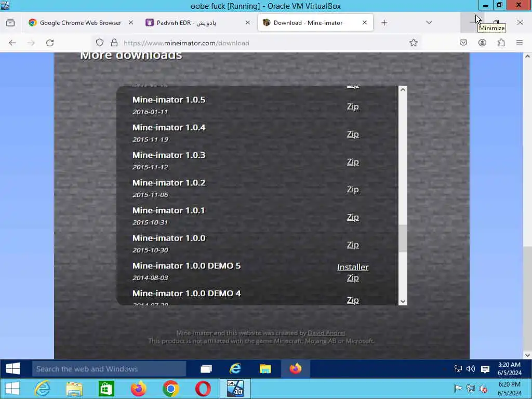Open Firefox View icon at tab bar left

(x=10, y=23)
